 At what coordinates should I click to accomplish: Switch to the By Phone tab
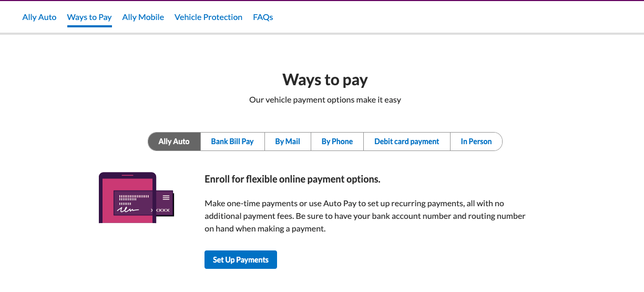[337, 142]
